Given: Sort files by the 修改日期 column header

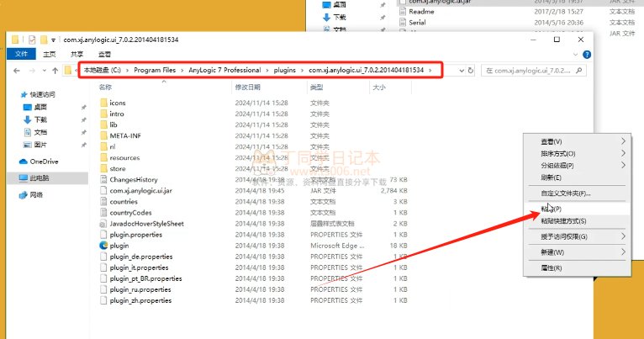Looking at the screenshot, I should coord(250,87).
